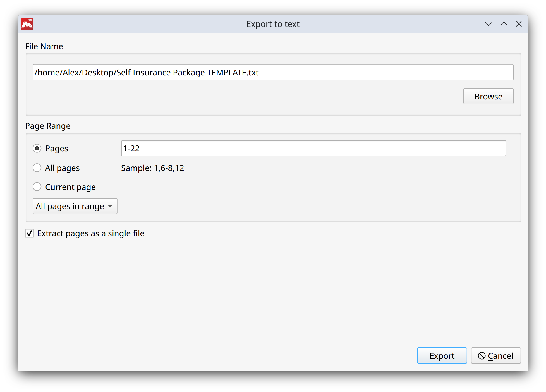The height and width of the screenshot is (392, 546).
Task: Click the Pages option label text
Action: (57, 148)
